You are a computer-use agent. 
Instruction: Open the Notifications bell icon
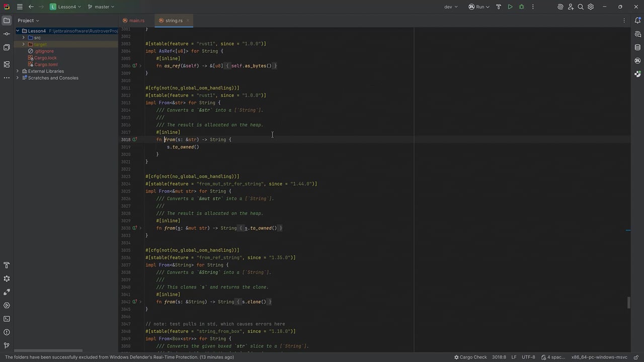637,21
